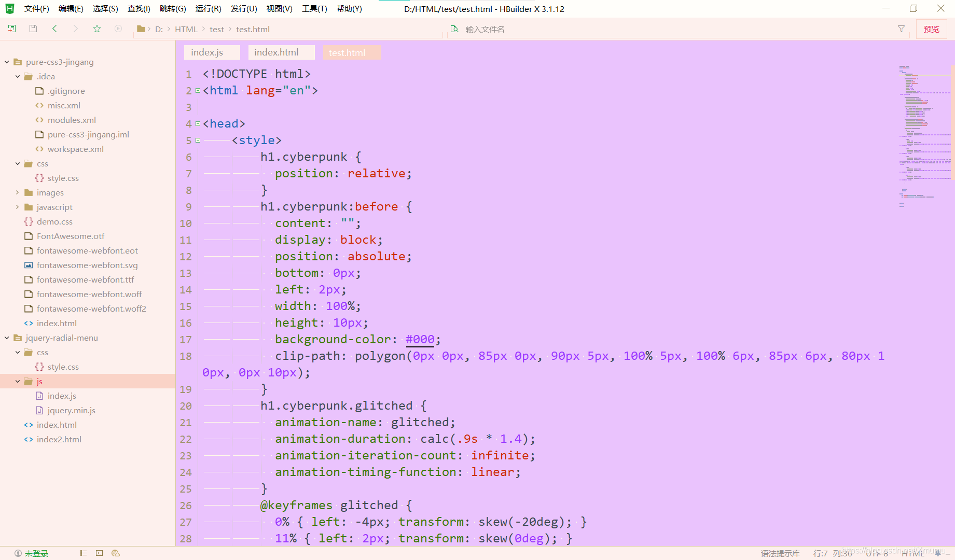Click the save file toolbar icon
Image resolution: width=955 pixels, height=560 pixels.
point(33,29)
